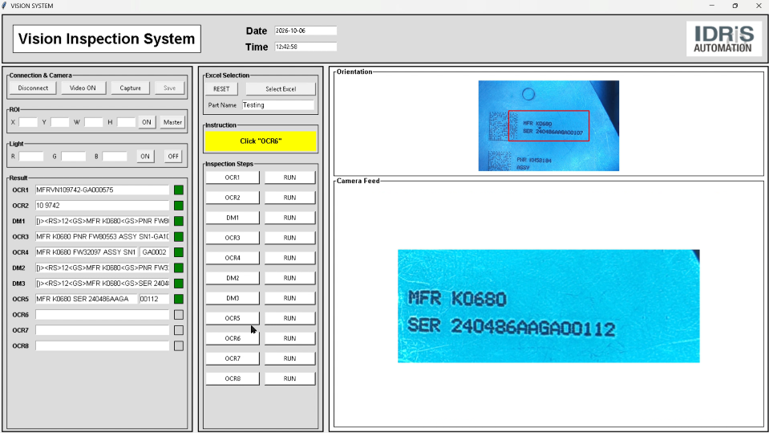This screenshot has height=433, width=769.
Task: Select the DM1 inspection step
Action: coord(232,218)
